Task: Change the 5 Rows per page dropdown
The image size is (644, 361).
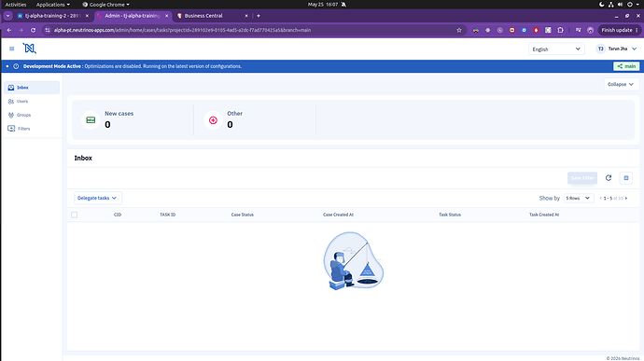Action: pos(579,198)
